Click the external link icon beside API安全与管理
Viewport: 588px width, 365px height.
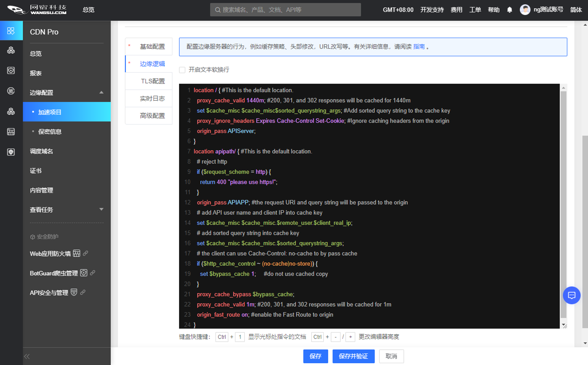83,292
